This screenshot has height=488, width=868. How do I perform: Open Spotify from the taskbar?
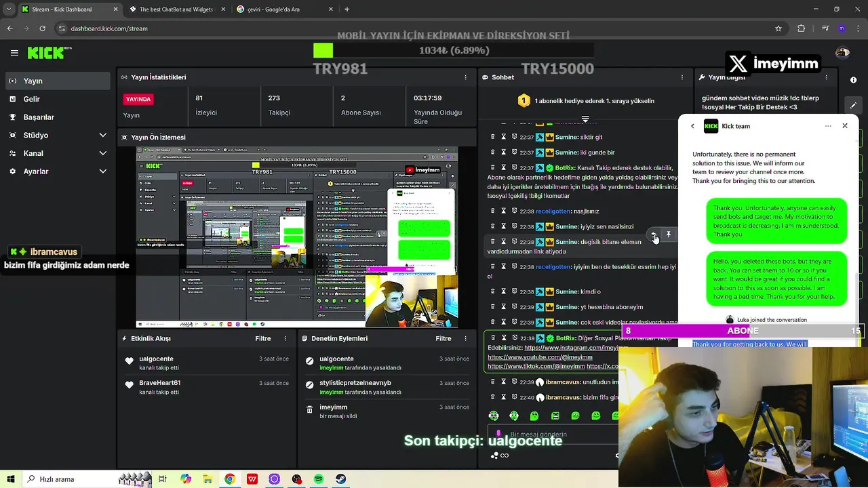pos(319,479)
